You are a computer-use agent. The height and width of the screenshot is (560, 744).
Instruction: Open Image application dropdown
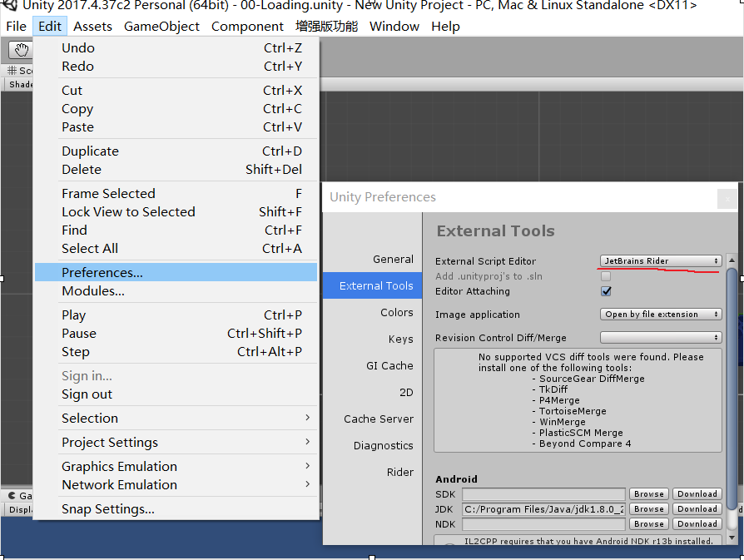[x=661, y=315]
